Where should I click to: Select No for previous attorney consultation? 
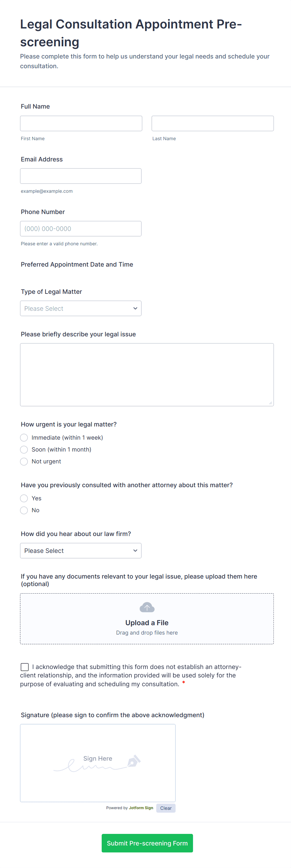pos(24,510)
